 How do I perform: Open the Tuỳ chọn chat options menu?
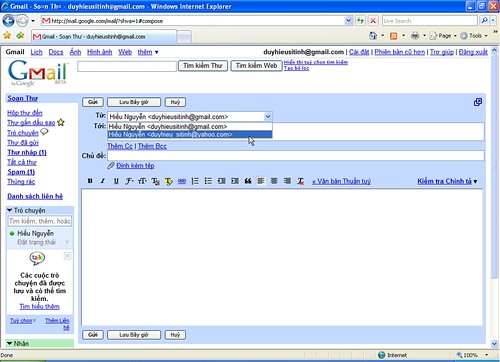(23, 320)
